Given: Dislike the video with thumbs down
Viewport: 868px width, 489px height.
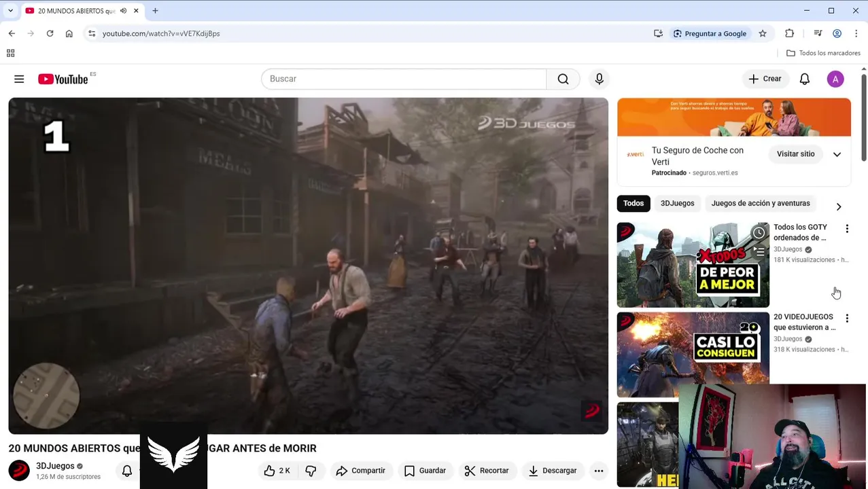Looking at the screenshot, I should coord(311,471).
